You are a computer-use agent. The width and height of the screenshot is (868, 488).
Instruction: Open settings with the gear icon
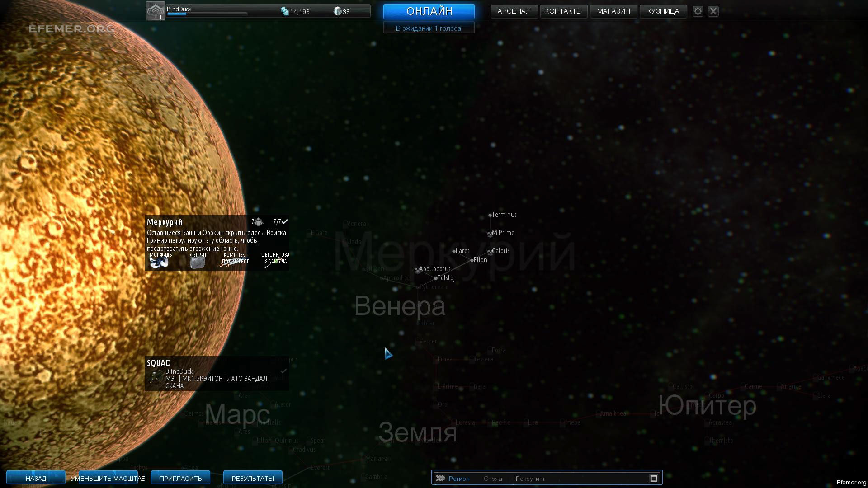(698, 11)
